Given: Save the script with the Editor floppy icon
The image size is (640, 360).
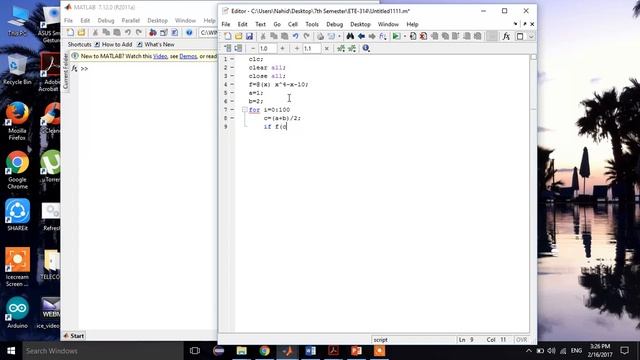Looking at the screenshot, I should point(249,36).
